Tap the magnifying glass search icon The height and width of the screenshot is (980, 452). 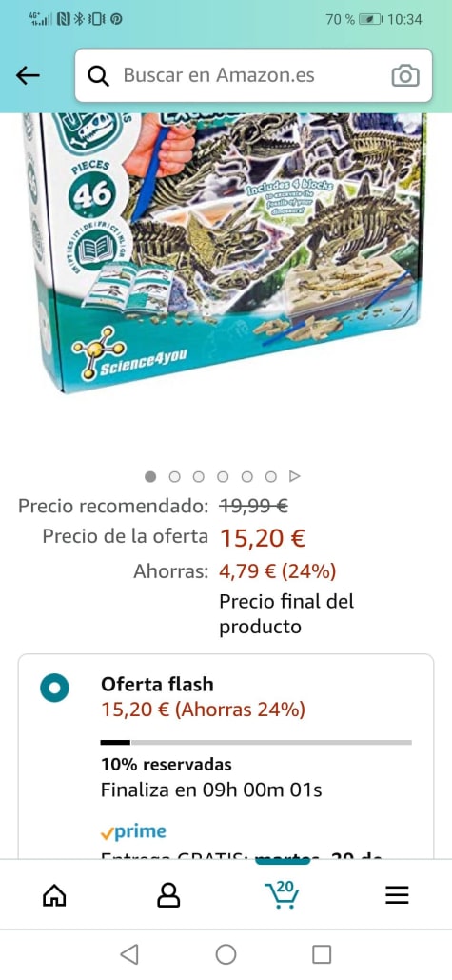98,75
